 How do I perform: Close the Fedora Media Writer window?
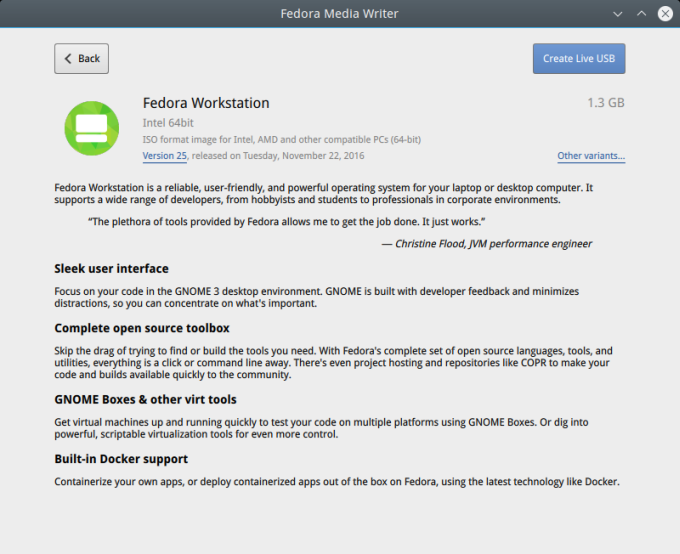662,13
